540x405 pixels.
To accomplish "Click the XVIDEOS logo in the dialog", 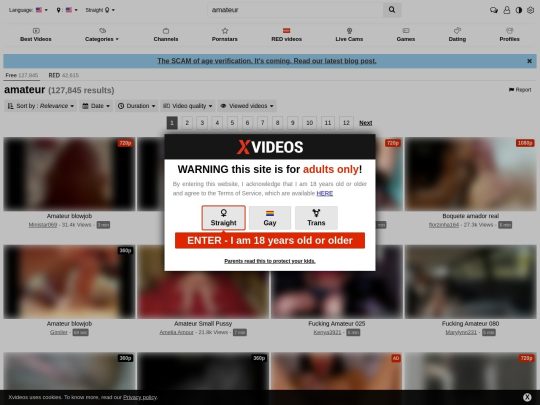I will pos(270,147).
